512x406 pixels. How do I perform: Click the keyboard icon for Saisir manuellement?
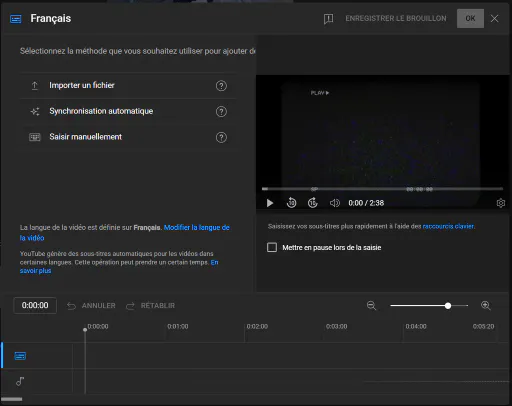[35, 137]
